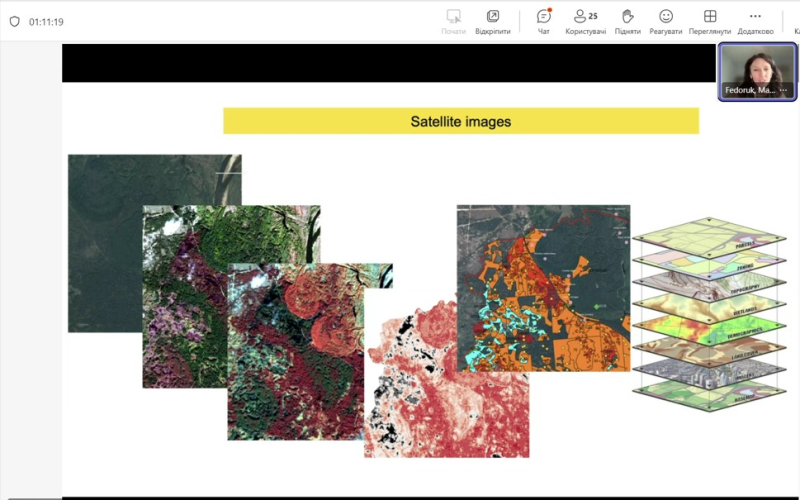Click Відкріпити to pop out shared content

click(493, 21)
